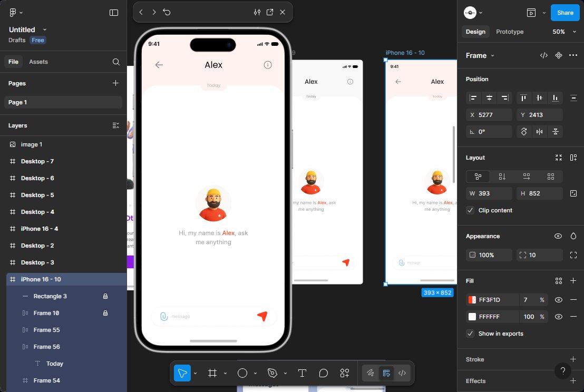The width and height of the screenshot is (584, 392).
Task: Align top in Position section
Action: pyautogui.click(x=523, y=98)
